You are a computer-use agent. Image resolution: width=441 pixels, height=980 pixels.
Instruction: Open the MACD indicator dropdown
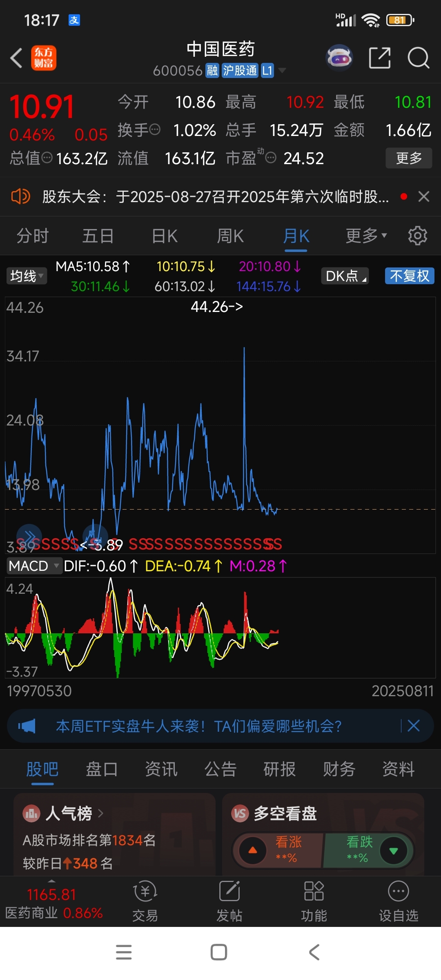coord(34,566)
